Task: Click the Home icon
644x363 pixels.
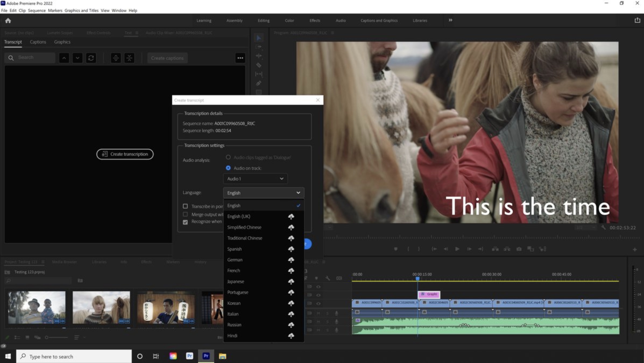Action: pos(8,20)
